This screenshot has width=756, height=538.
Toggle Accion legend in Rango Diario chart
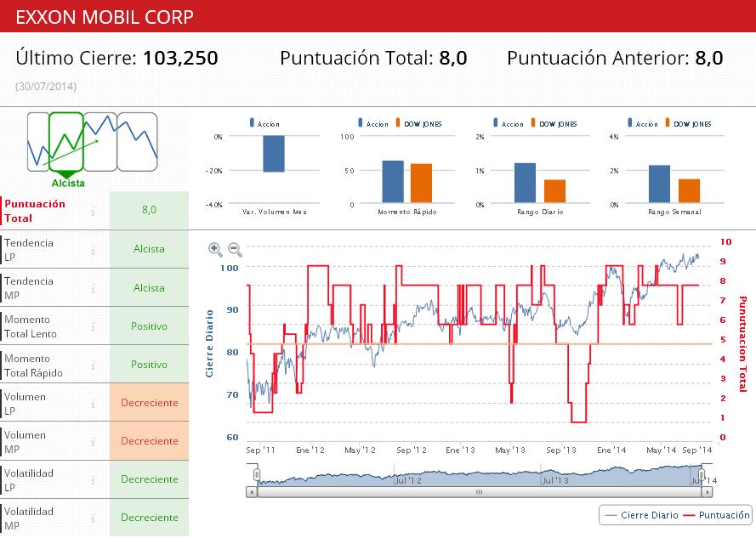pyautogui.click(x=509, y=123)
